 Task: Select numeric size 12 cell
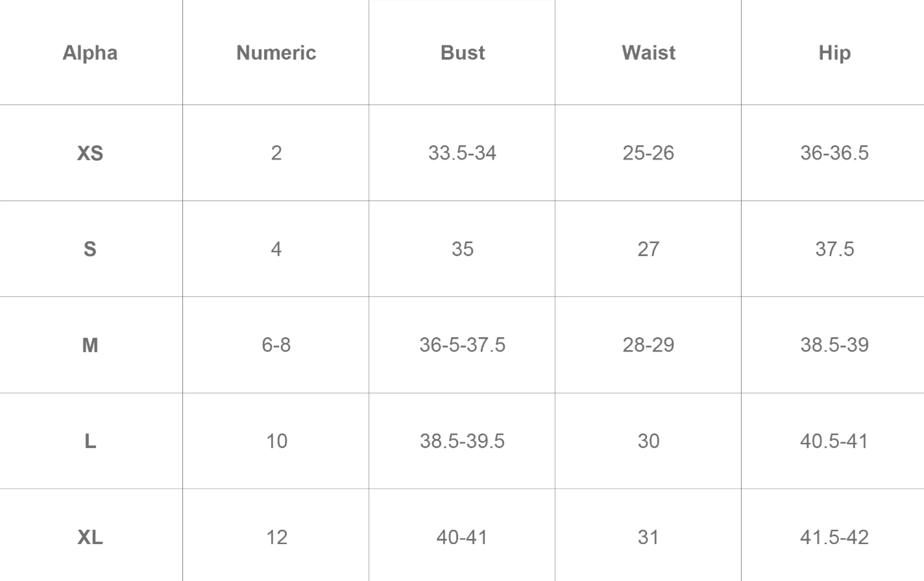coord(276,537)
